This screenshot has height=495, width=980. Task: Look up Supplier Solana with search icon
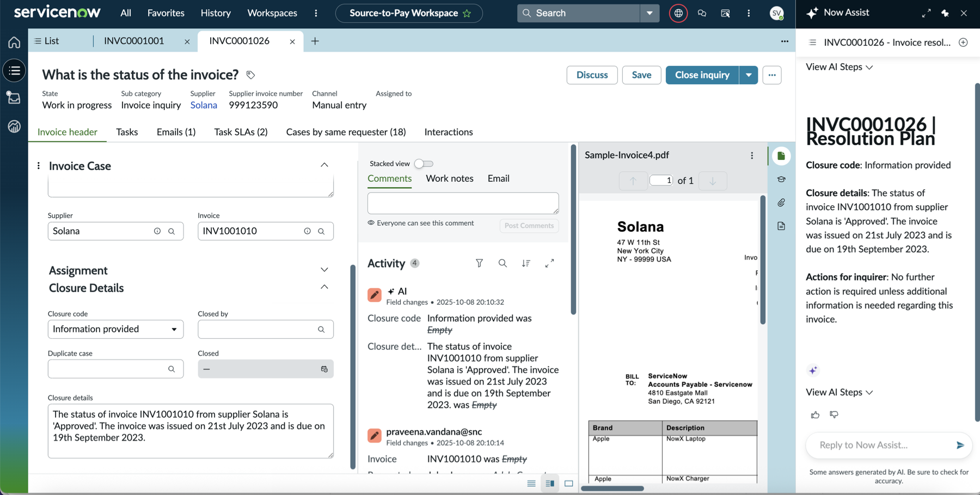171,231
